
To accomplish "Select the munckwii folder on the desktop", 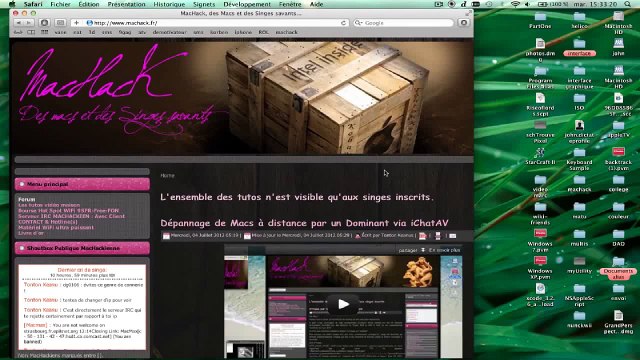I will [x=579, y=320].
